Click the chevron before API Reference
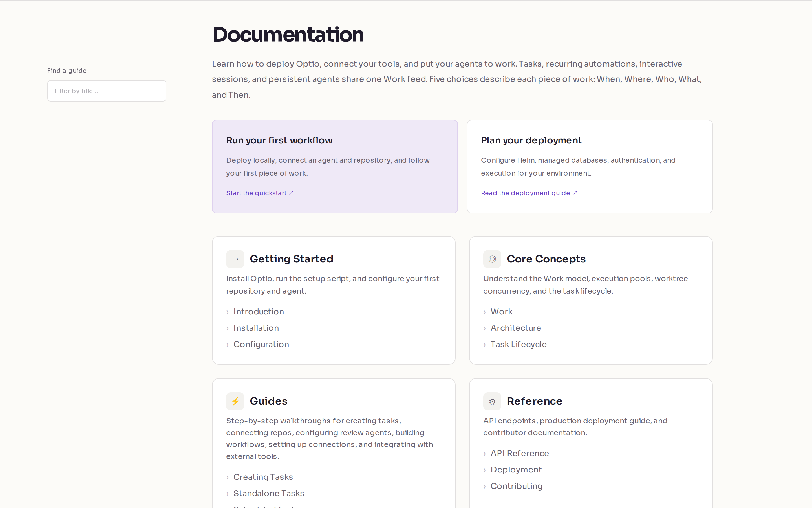 pyautogui.click(x=484, y=454)
